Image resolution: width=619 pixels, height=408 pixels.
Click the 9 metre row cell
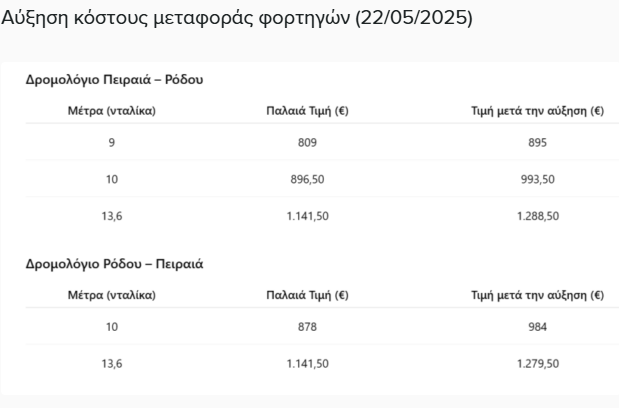110,142
